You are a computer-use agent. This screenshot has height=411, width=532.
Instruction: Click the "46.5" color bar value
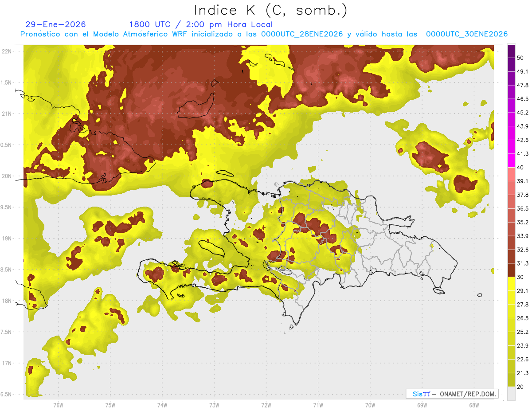tap(523, 99)
